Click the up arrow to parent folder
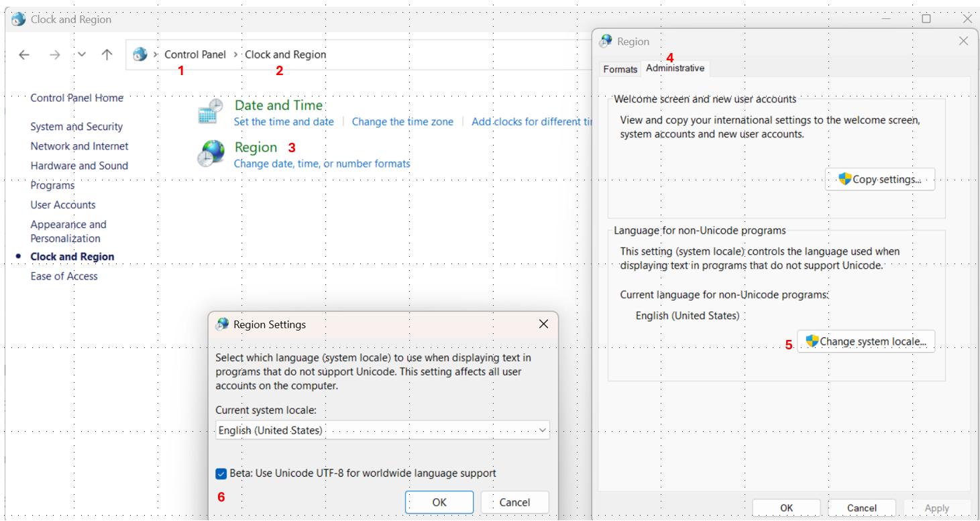This screenshot has height=521, width=980. 107,55
